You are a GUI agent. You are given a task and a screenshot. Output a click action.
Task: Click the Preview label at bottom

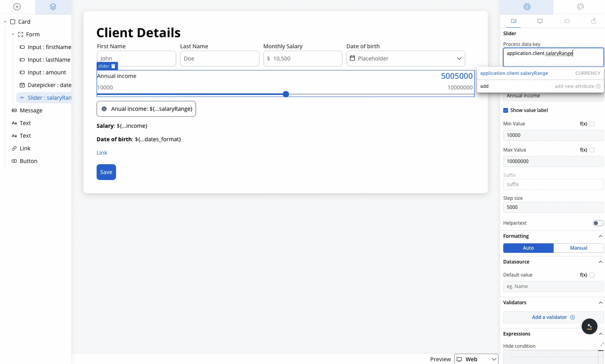click(x=440, y=359)
